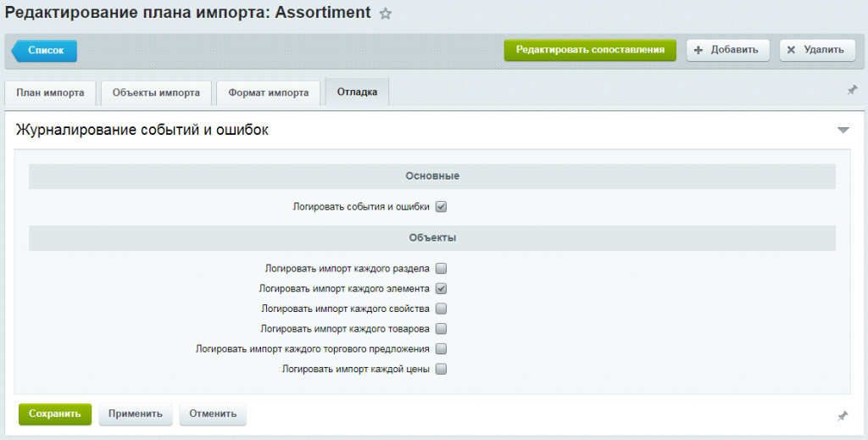This screenshot has height=440, width=868.
Task: Disable Логировать события и ошибки checkbox
Action: [441, 206]
